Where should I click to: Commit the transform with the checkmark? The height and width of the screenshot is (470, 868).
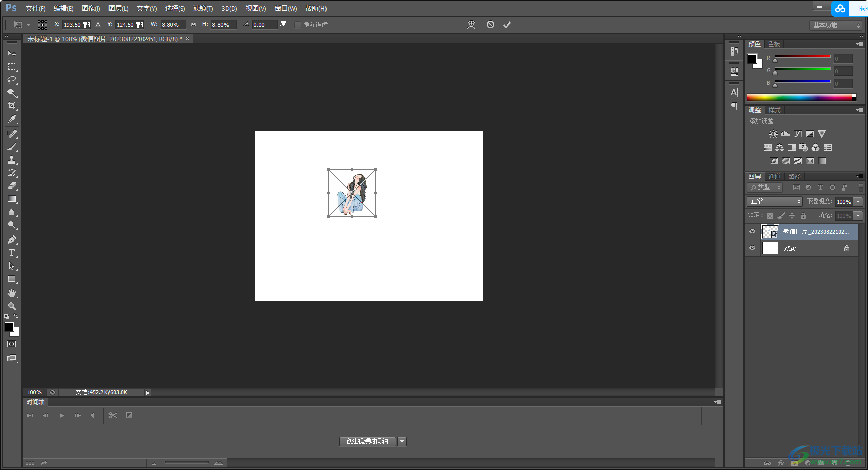pos(507,24)
